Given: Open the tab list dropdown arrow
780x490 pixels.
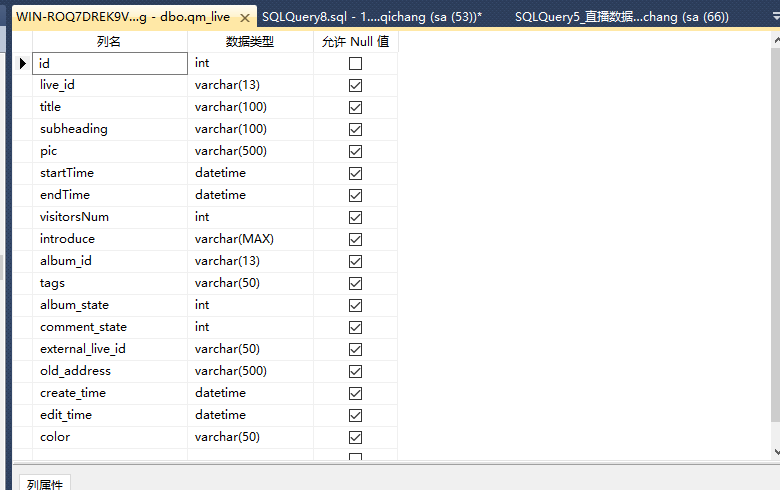Looking at the screenshot, I should [776, 17].
